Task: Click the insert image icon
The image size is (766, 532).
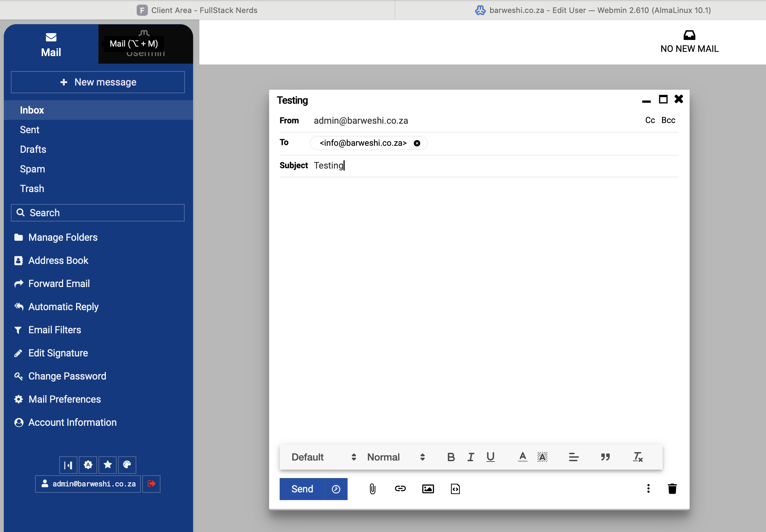Action: click(x=428, y=489)
